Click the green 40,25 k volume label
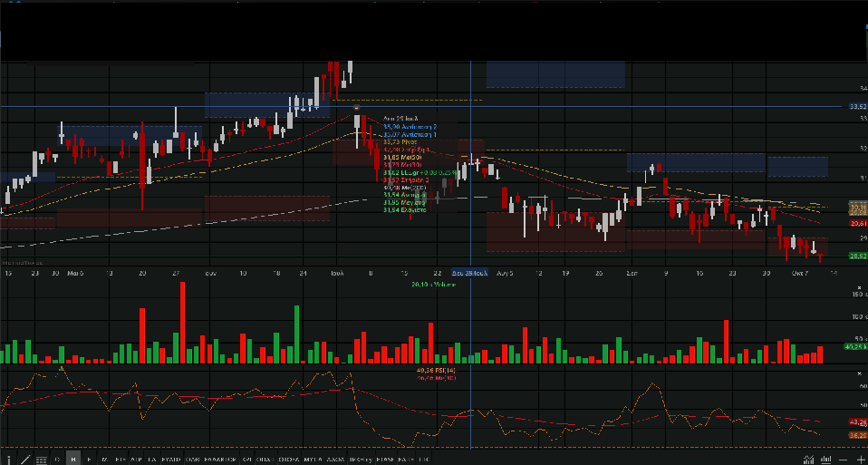Image resolution: width=868 pixels, height=465 pixels. point(855,346)
